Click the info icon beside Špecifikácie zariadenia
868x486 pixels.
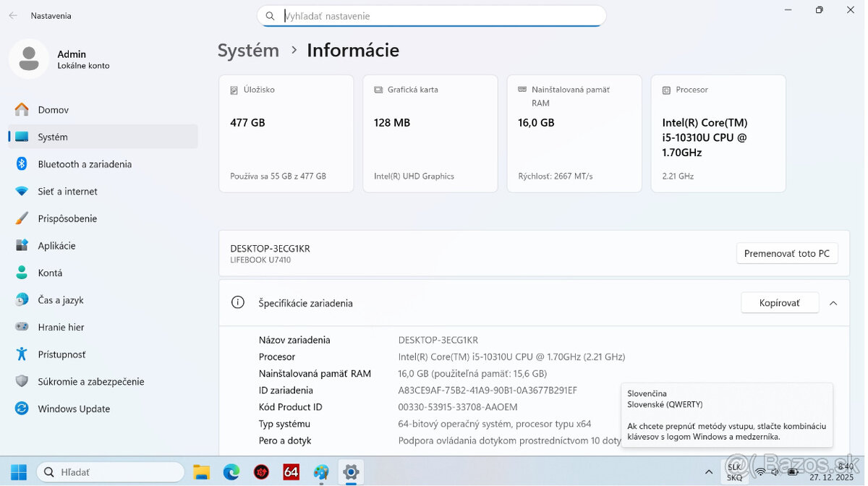[238, 302]
